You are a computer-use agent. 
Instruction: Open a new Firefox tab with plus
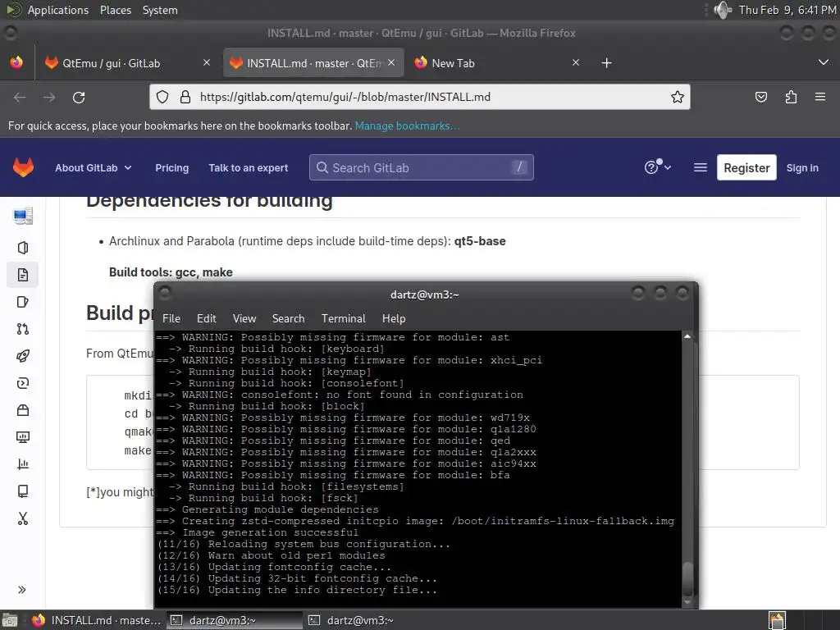[606, 63]
